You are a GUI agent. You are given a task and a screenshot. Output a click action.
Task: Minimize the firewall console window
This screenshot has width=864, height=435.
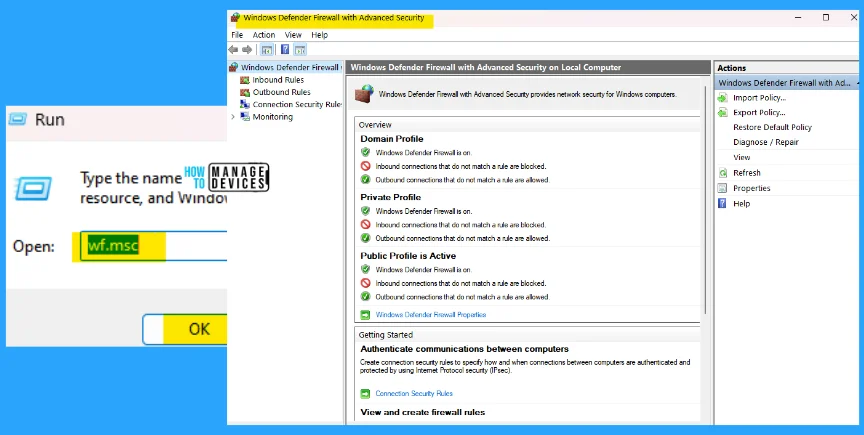point(798,18)
